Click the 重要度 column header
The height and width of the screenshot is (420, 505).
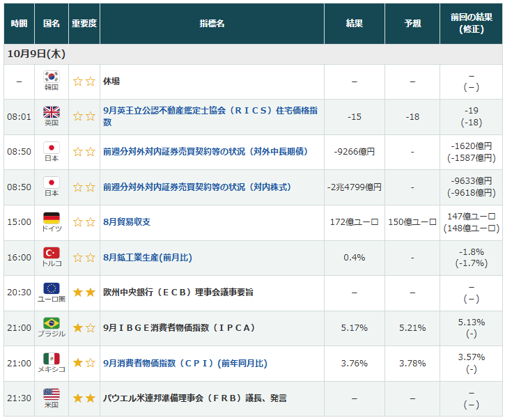84,24
